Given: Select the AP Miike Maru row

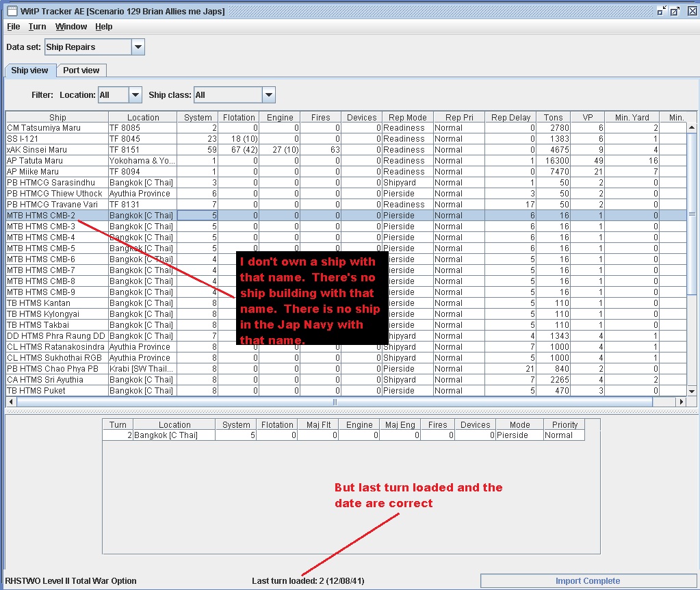Looking at the screenshot, I should [x=346, y=172].
